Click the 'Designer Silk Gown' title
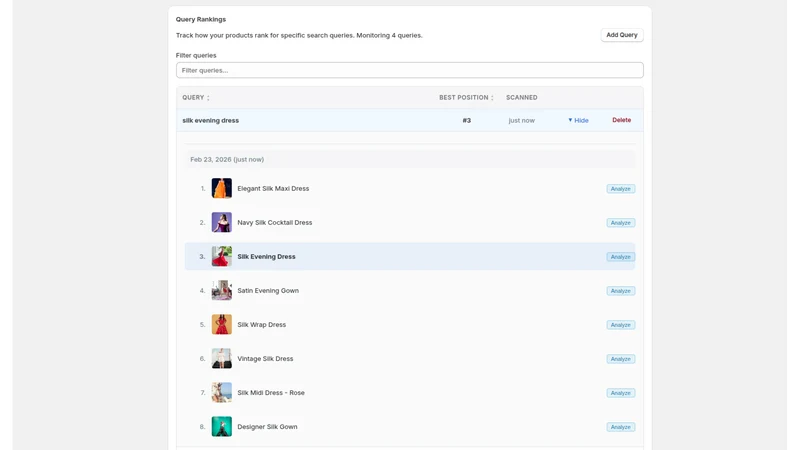Screen dimensions: 800x450 tap(267, 427)
